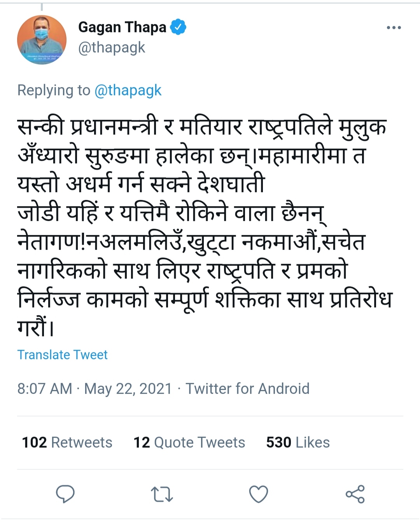Click the Likes label next to 530
420x522 pixels.
313,442
